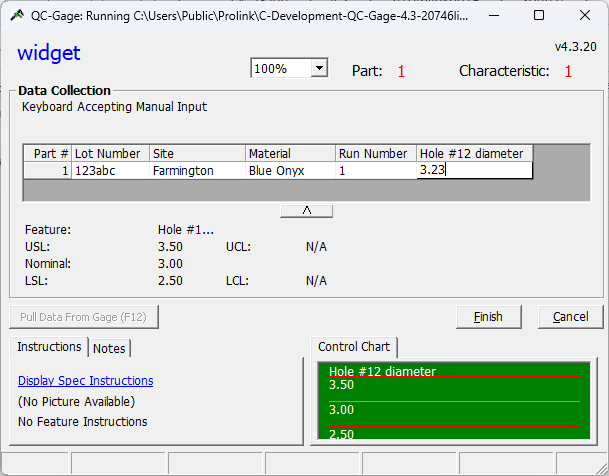
Task: Open the Display Spec Instructions link
Action: (x=85, y=380)
